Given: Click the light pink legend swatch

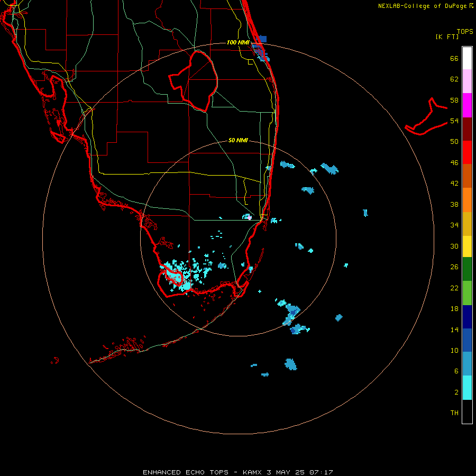Looking at the screenshot, I should pyautogui.click(x=467, y=81).
